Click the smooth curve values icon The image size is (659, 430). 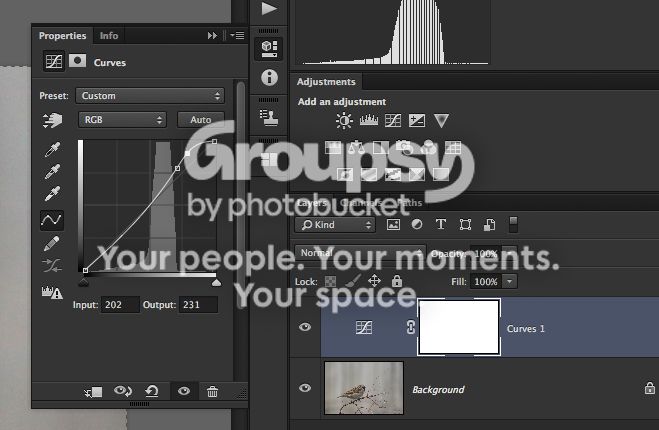click(x=52, y=265)
